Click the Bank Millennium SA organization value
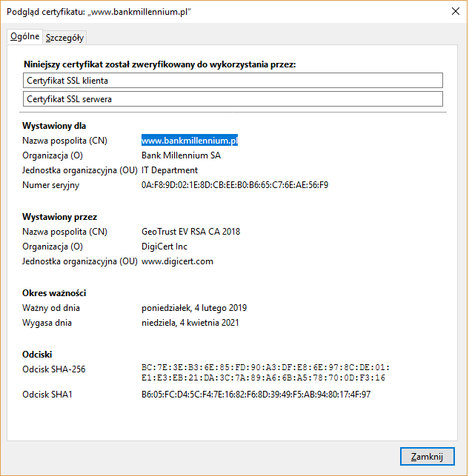The image size is (469, 476). [181, 155]
